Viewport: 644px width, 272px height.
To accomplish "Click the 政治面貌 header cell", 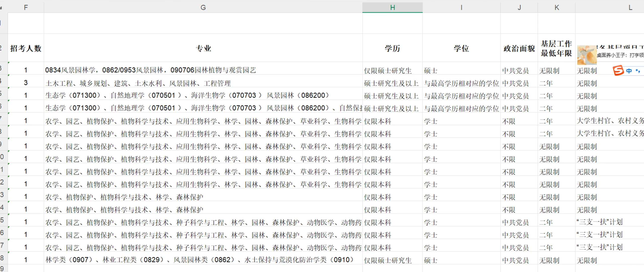I will 519,48.
